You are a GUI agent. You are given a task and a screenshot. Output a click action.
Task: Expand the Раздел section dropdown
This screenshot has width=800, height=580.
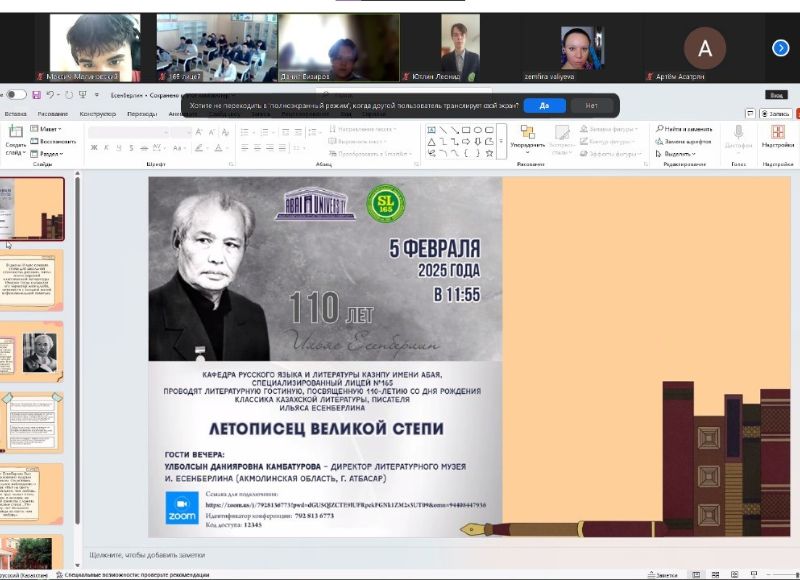coord(49,154)
